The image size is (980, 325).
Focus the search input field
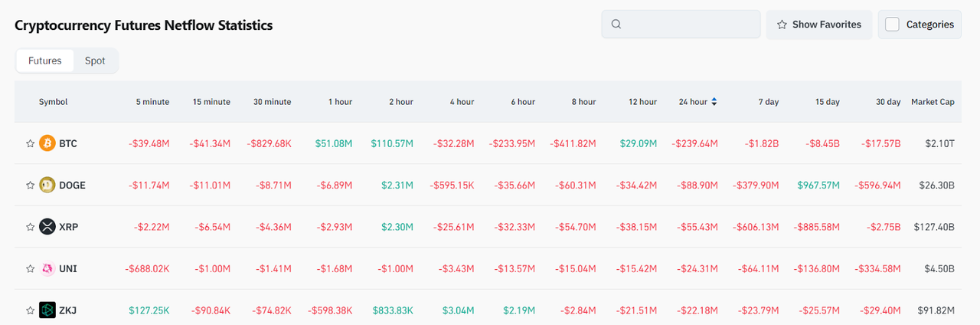coord(689,25)
